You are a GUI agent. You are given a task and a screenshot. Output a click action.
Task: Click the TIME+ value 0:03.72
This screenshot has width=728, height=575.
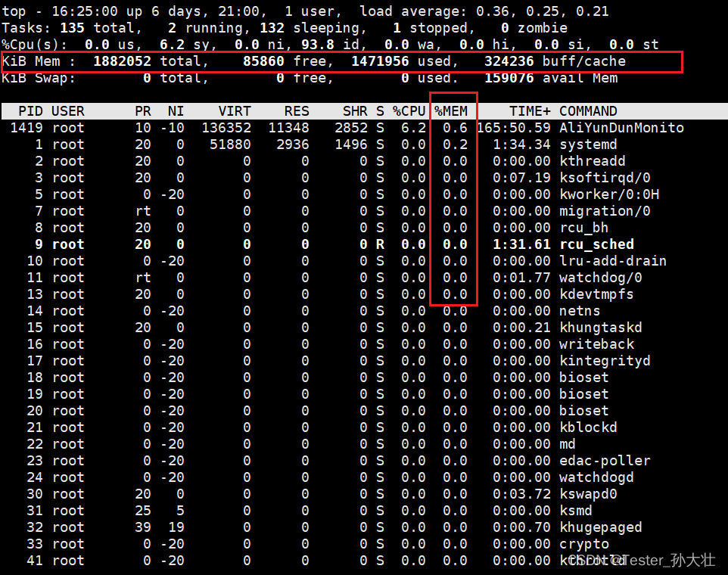521,494
